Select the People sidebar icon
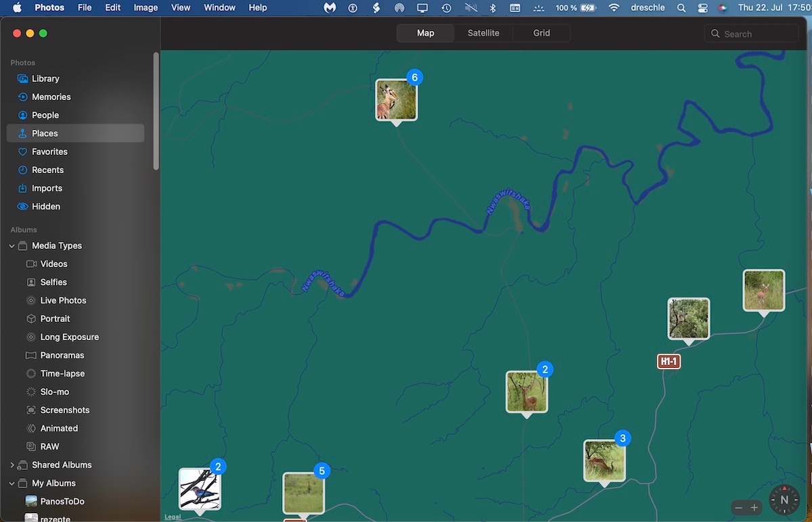Image resolution: width=812 pixels, height=522 pixels. pos(23,115)
